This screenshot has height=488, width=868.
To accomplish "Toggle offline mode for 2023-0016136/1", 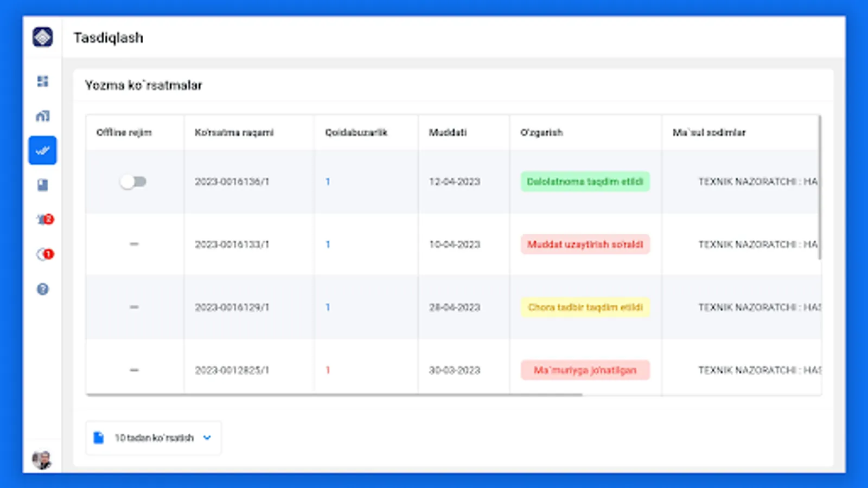I will coord(133,182).
